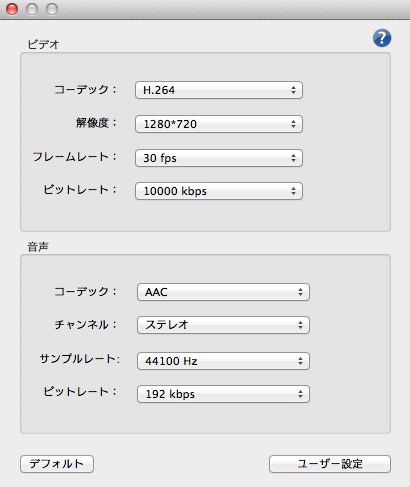Change the video ビットレート 10000 kbps popup
The width and height of the screenshot is (410, 487).
click(x=219, y=191)
